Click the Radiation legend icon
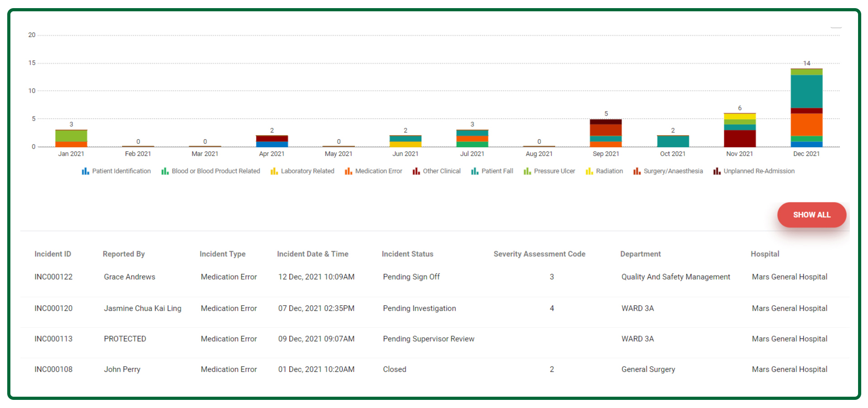 click(x=589, y=171)
